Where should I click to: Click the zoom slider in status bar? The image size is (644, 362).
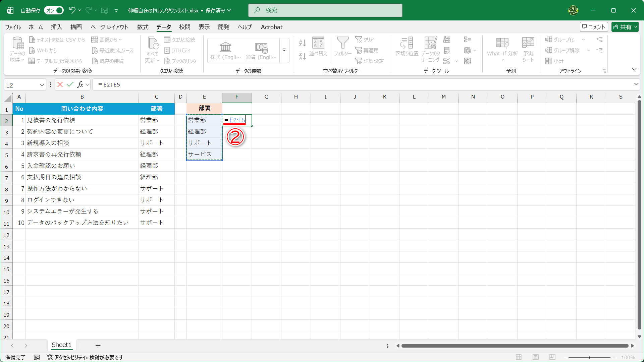(x=589, y=357)
